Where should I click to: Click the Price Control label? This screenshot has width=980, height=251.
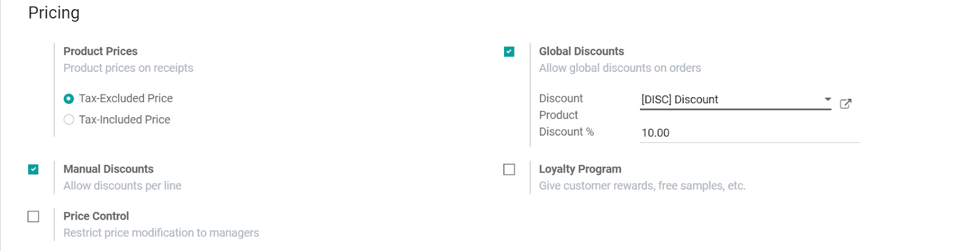click(x=96, y=217)
